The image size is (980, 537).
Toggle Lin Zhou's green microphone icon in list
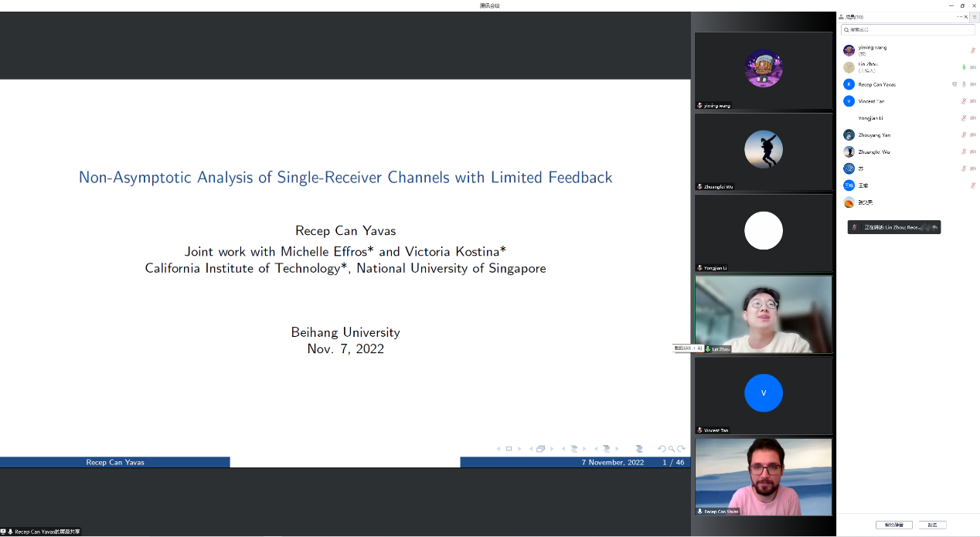[964, 67]
